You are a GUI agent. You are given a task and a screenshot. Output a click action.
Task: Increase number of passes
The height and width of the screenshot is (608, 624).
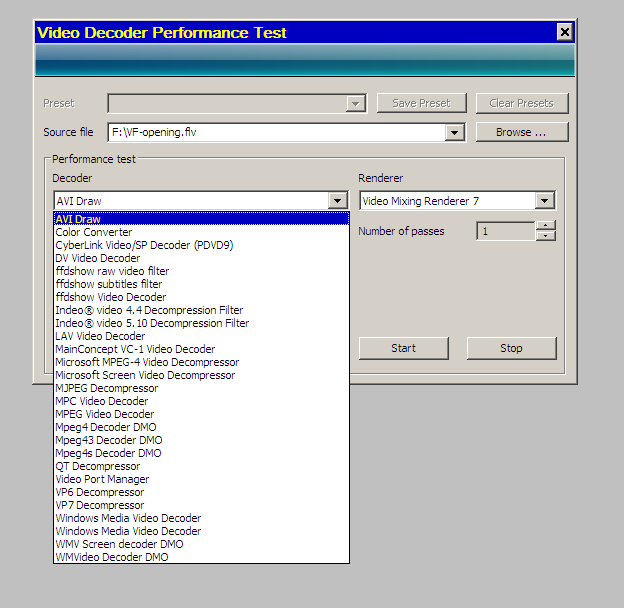click(545, 226)
